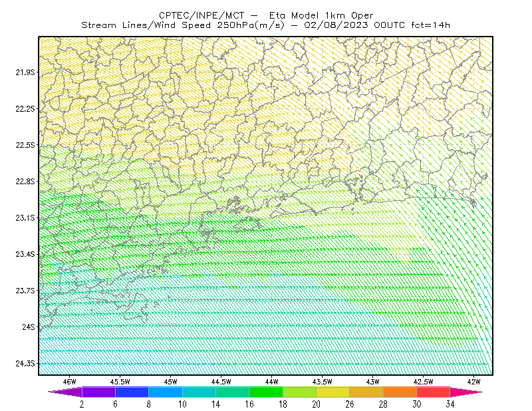The height and width of the screenshot is (411, 532).
Task: Click the 44W longitude axis label
Action: coord(272,382)
